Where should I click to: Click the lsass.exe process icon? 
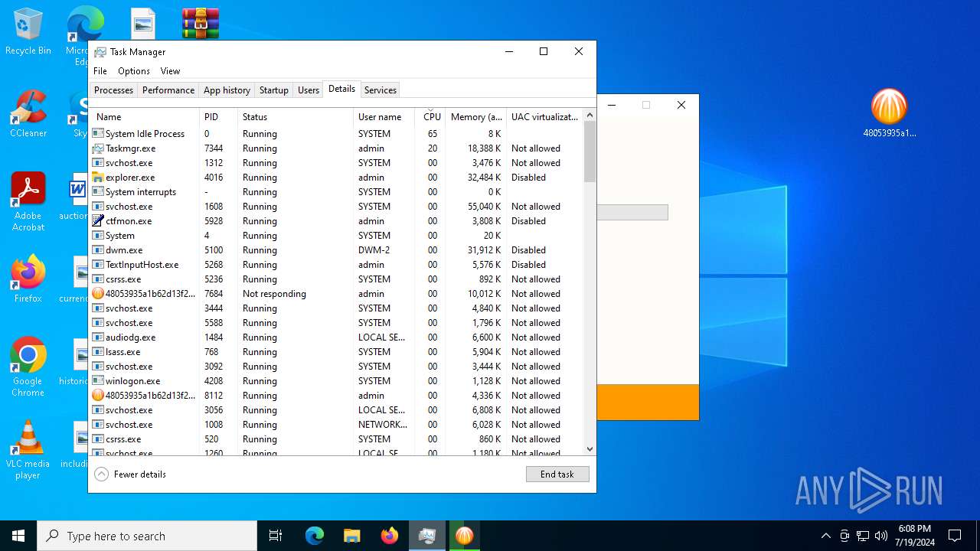click(98, 352)
